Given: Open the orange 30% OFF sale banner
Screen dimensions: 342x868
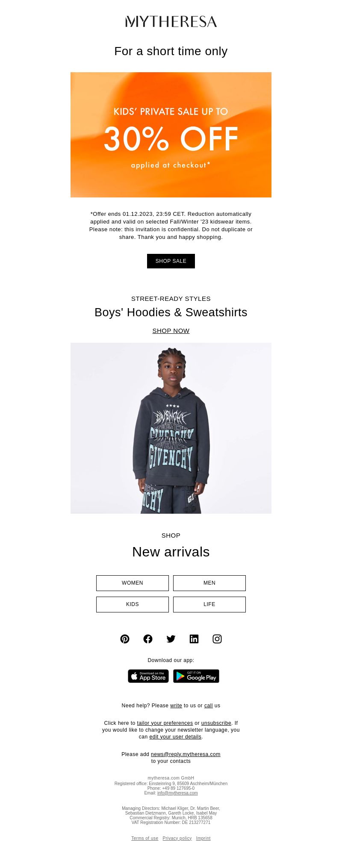Looking at the screenshot, I should pos(171,135).
